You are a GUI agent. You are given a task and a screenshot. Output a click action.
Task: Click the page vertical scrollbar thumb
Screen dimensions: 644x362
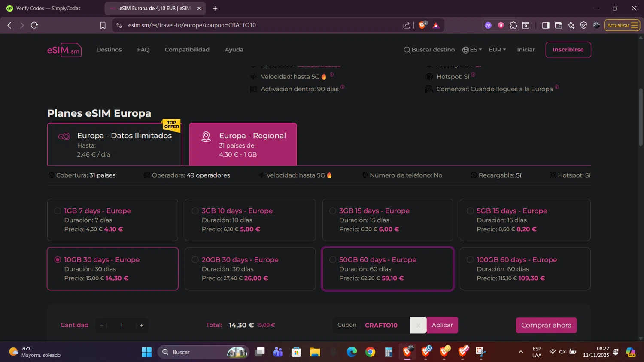click(641, 117)
